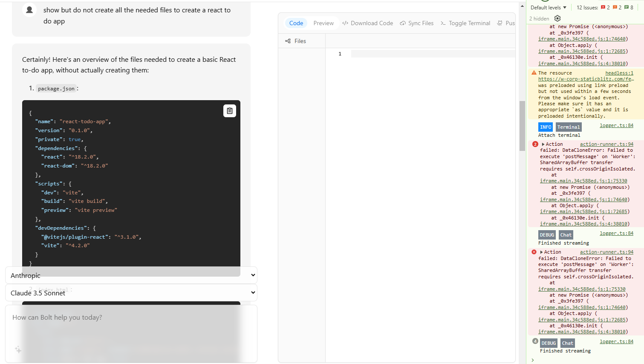Screen dimensions: 644x364
Task: Click the Download Code button
Action: pos(367,23)
